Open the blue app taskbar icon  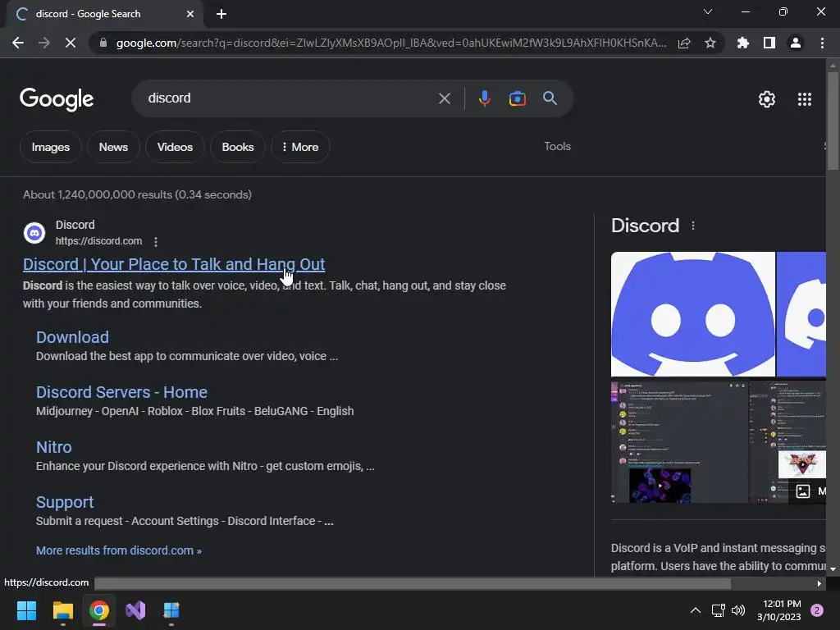pyautogui.click(x=171, y=610)
